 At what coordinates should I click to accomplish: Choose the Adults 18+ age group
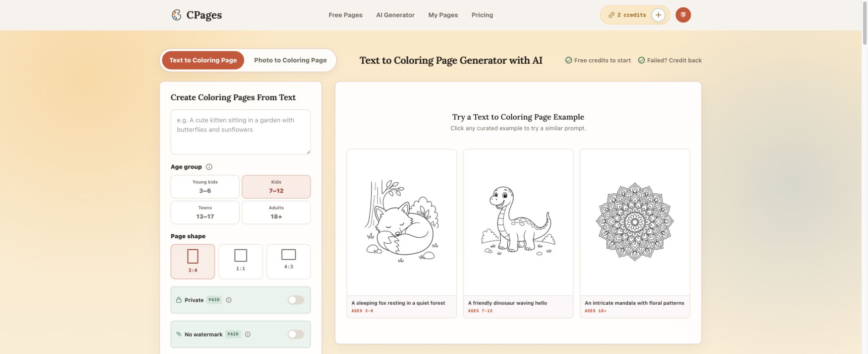point(276,212)
